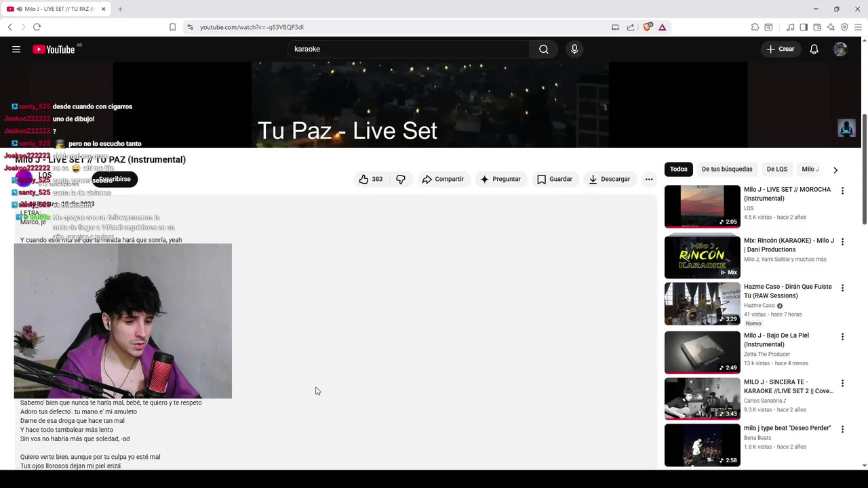Dislike the video with thumbs down
Screen dimensions: 868x488
(x=401, y=179)
